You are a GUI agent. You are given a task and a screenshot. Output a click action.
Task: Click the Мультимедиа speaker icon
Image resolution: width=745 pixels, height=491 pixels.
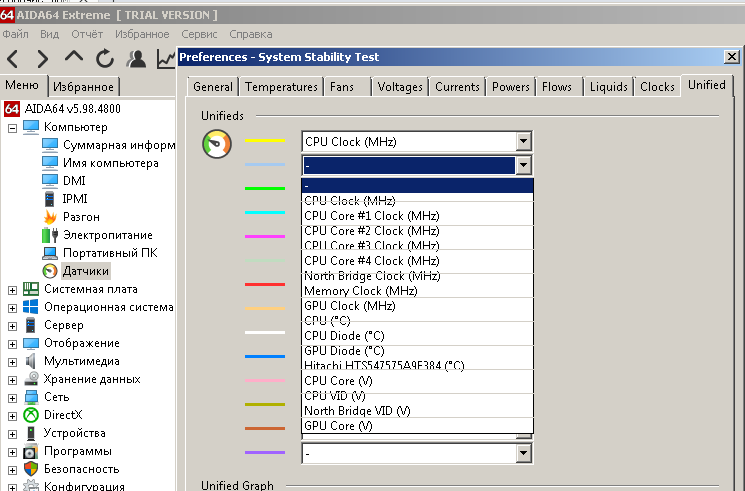[30, 361]
